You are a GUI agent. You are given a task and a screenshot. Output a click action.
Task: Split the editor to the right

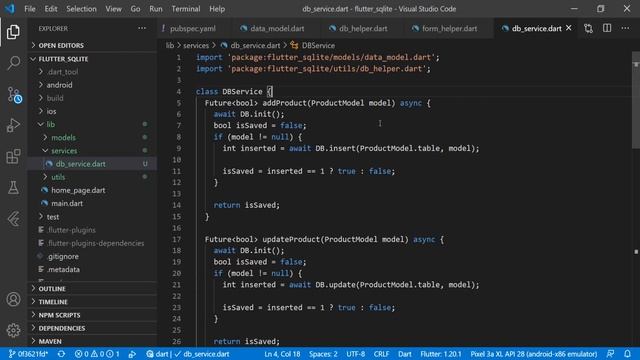point(607,28)
